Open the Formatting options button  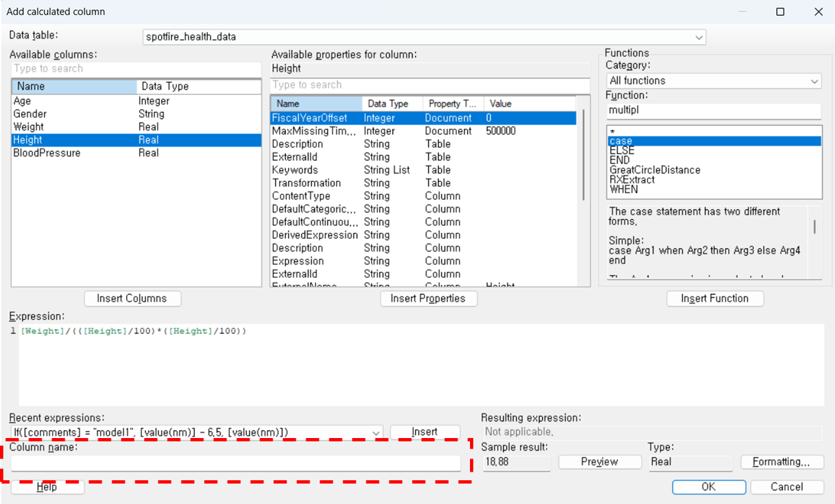(782, 462)
